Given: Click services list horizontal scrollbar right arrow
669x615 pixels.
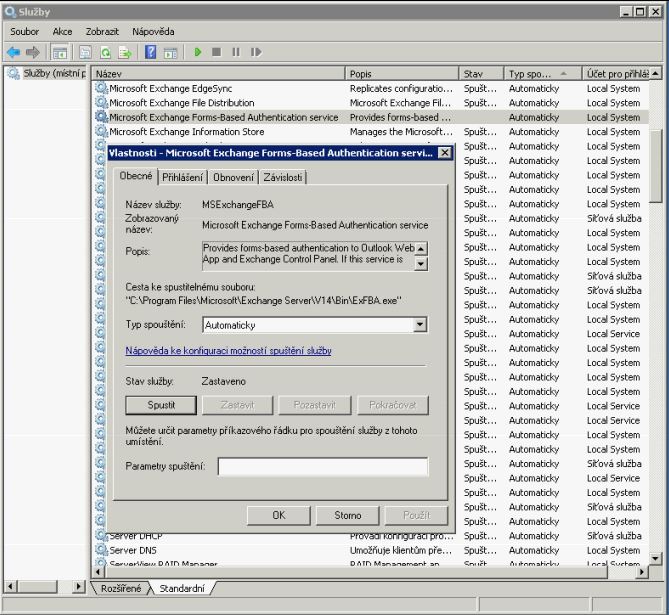Looking at the screenshot, I should (x=641, y=572).
